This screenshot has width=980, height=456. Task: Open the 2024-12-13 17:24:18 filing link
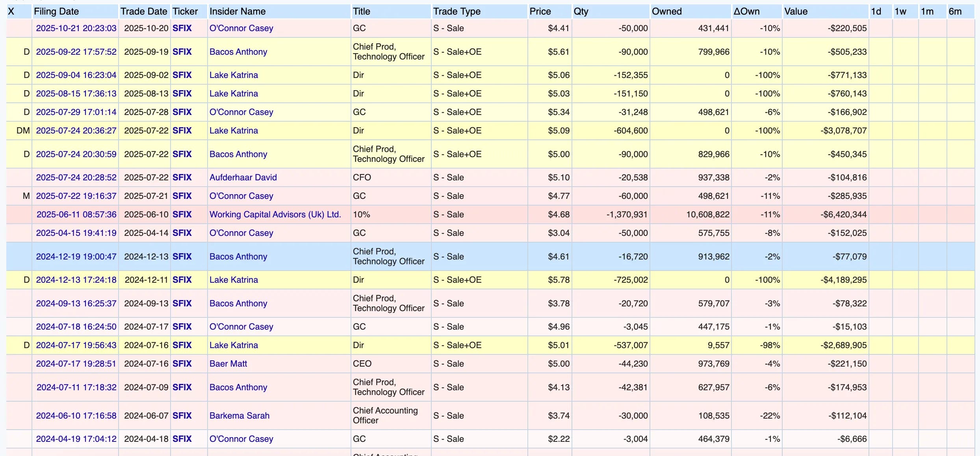pyautogui.click(x=76, y=280)
